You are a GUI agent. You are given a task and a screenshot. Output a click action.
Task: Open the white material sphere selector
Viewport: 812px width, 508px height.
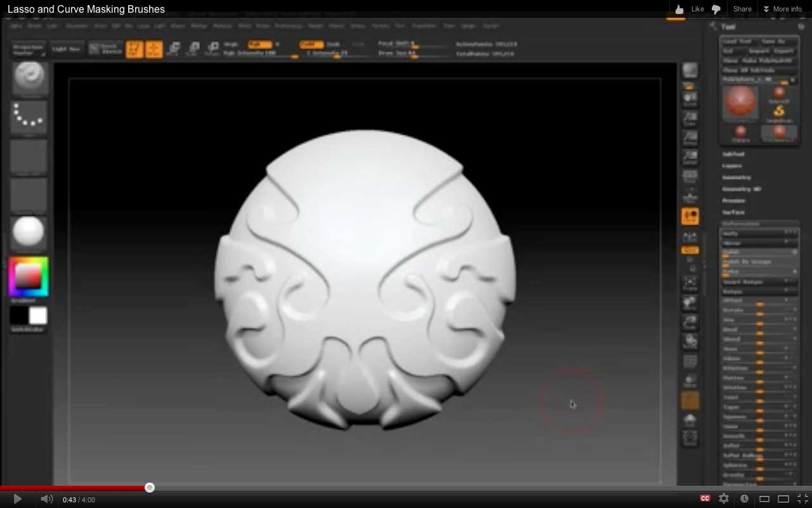[29, 232]
